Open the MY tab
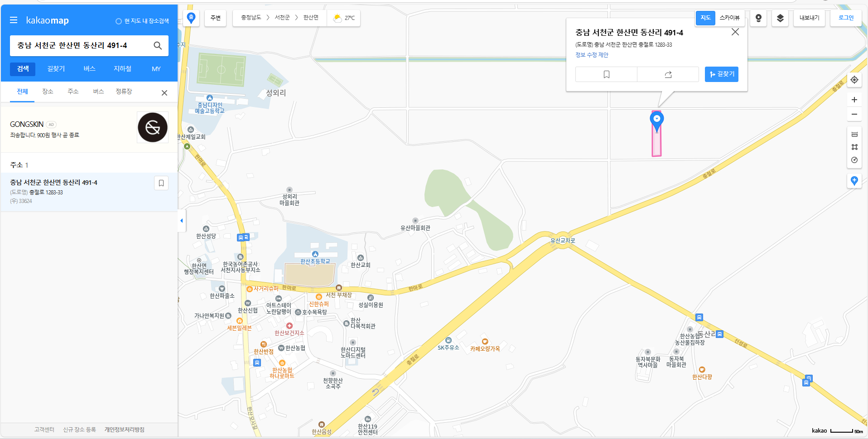 coord(156,69)
